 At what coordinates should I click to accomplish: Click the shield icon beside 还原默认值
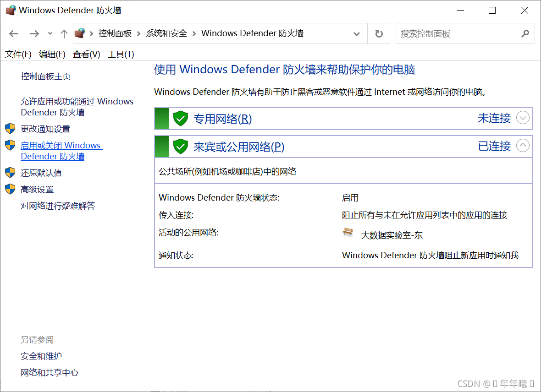[11, 172]
